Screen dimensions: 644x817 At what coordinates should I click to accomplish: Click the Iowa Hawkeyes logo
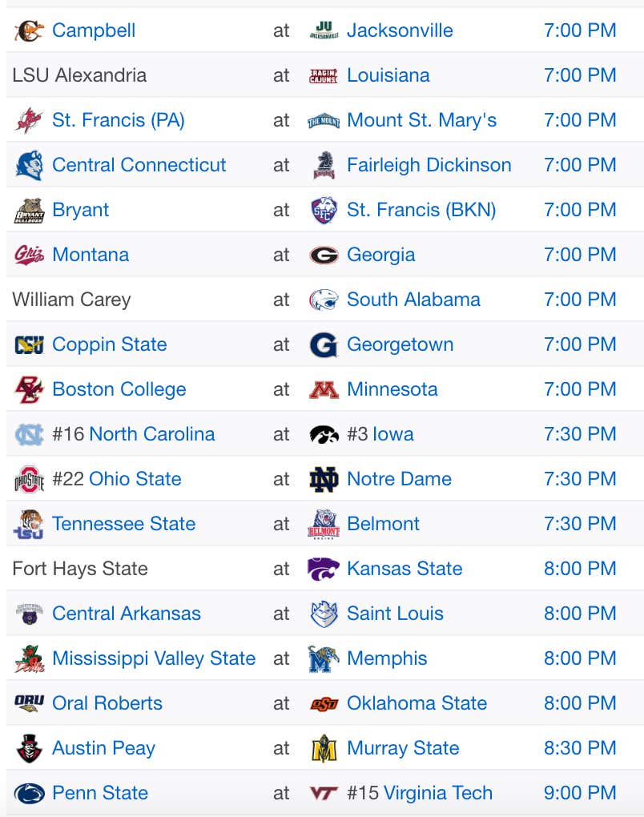point(324,435)
